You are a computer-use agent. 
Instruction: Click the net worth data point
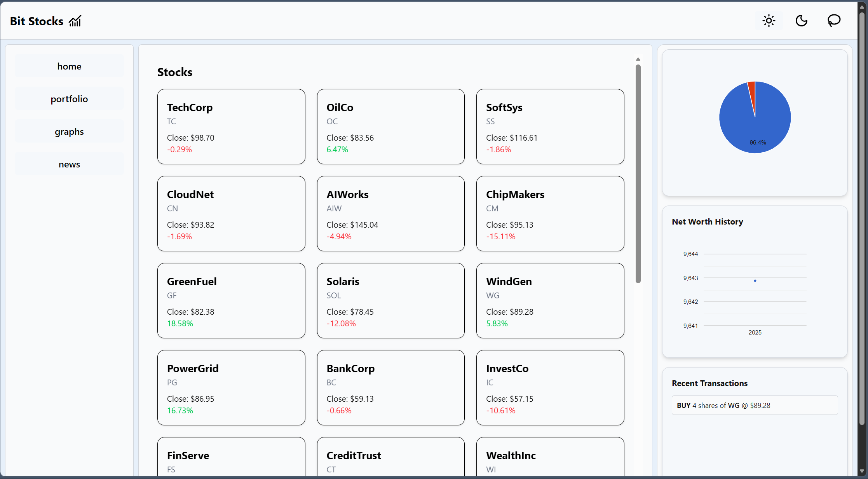point(755,280)
